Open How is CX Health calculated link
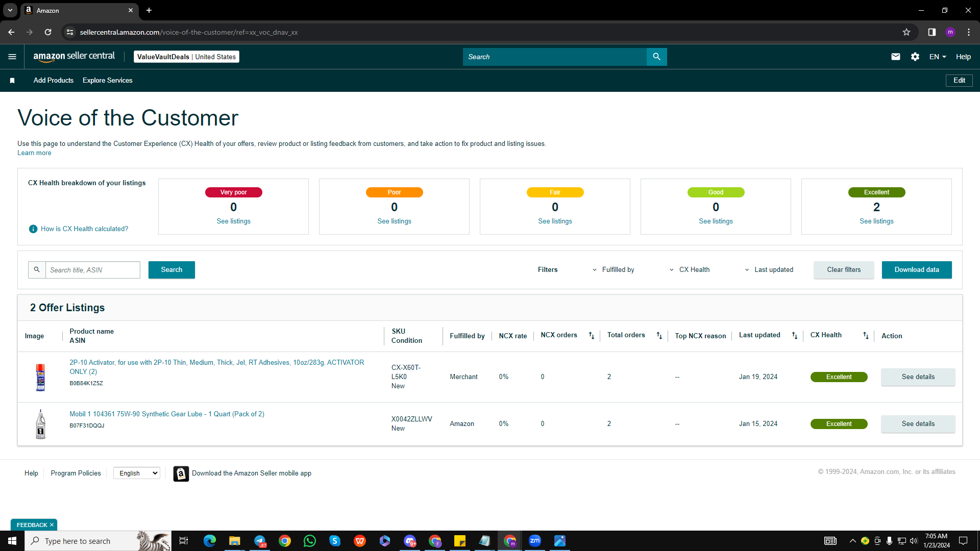This screenshot has width=980, height=551. point(84,229)
